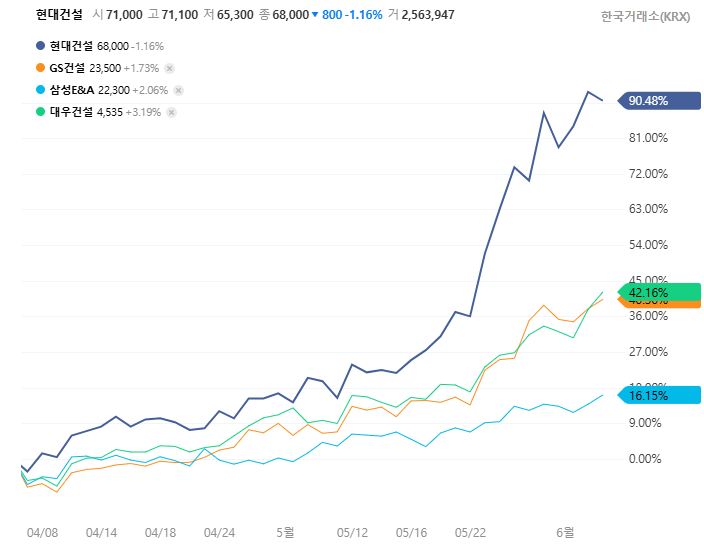Click the 현대건설 dark blue legend dot
704x544 pixels.
tap(40, 46)
